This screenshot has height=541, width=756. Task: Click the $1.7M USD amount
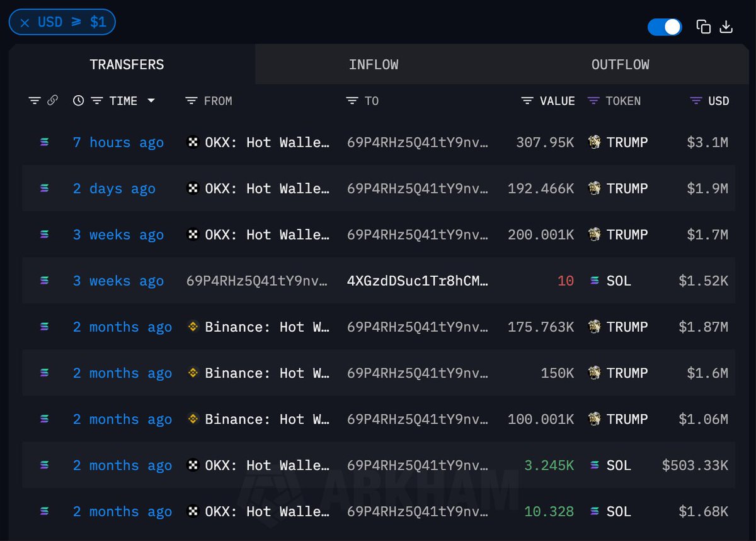(707, 235)
